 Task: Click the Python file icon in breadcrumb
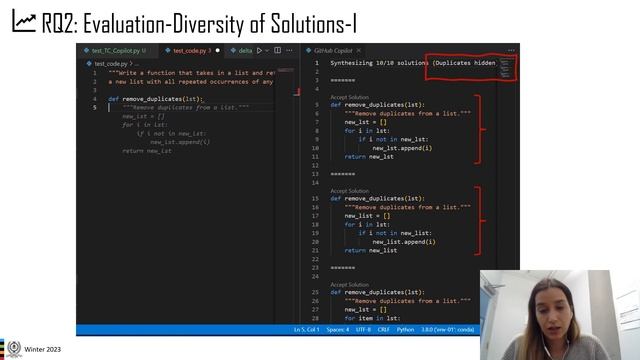tap(89, 64)
